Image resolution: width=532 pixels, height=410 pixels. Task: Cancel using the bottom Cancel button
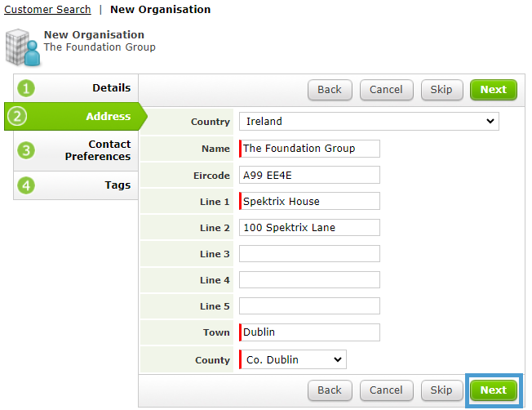coord(387,390)
